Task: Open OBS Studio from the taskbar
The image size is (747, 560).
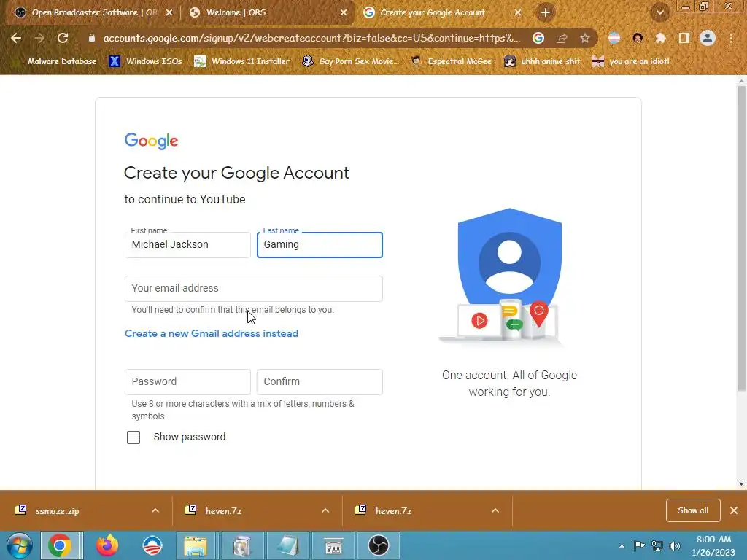Action: pyautogui.click(x=379, y=545)
